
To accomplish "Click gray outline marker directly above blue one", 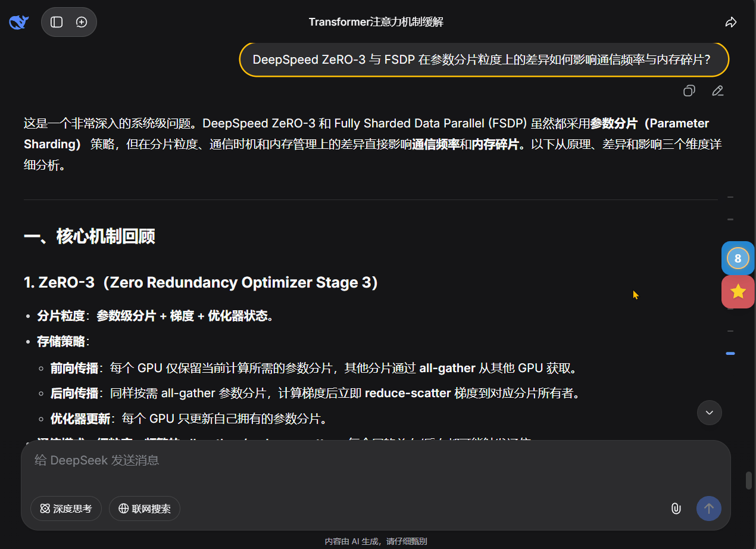I will pyautogui.click(x=730, y=331).
